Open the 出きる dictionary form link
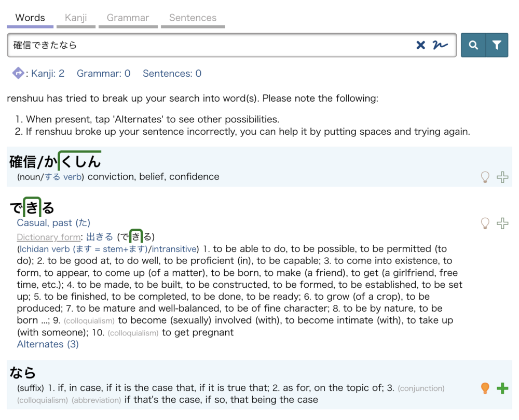The height and width of the screenshot is (420, 519). 99,237
